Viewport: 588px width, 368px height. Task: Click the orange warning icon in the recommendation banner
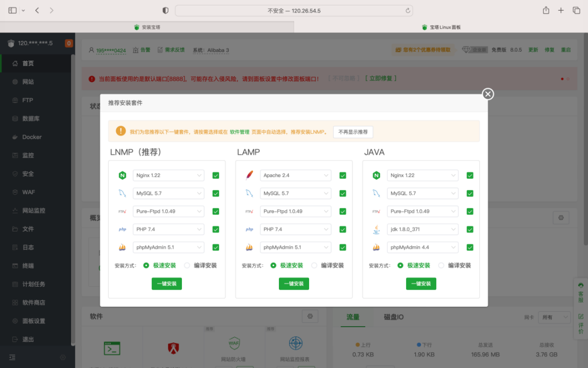121,131
